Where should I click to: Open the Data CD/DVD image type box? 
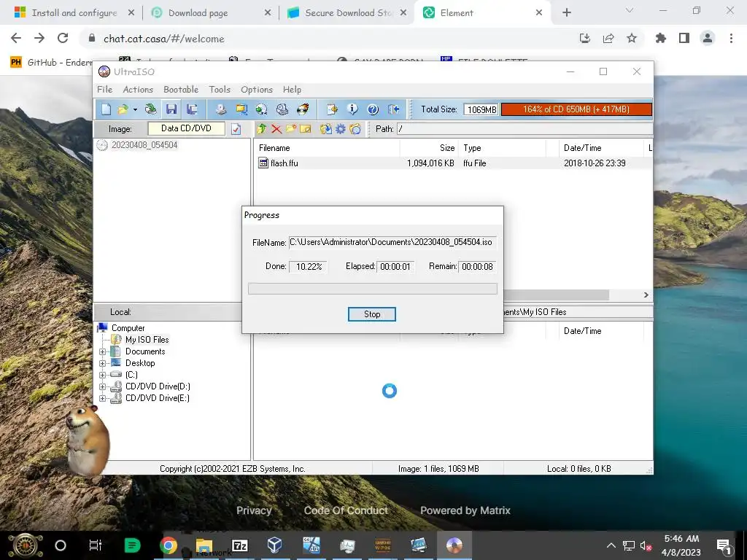click(x=186, y=128)
